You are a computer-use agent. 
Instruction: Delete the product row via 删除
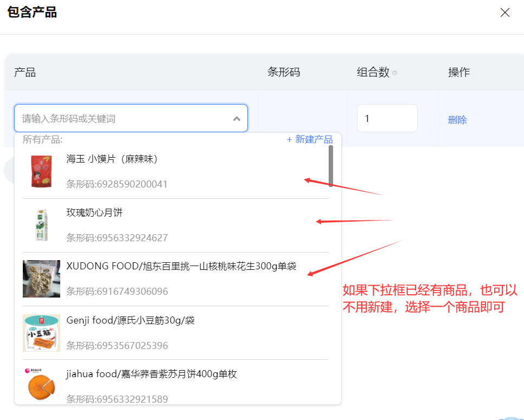(457, 120)
